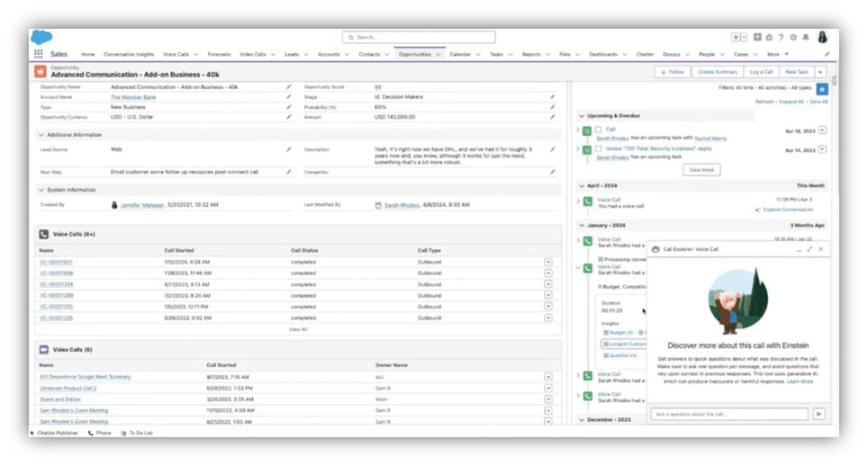Click the Video Calls related list icon
The image size is (868, 466).
(x=44, y=349)
